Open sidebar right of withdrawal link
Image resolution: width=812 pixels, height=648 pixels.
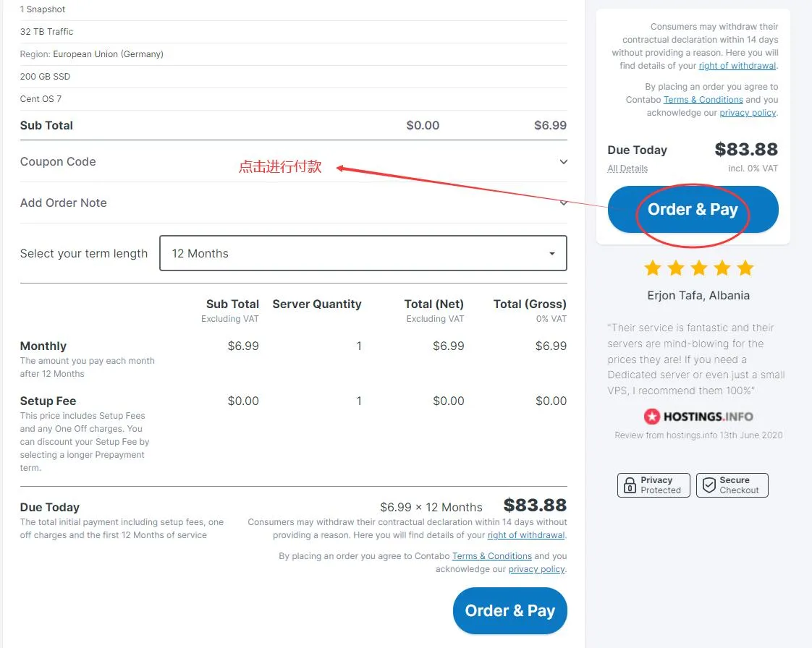[737, 66]
